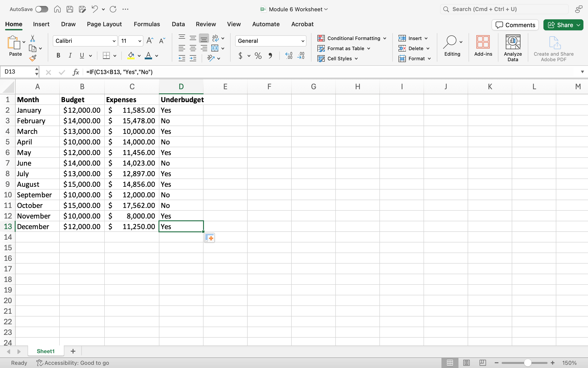
Task: Expand the formula bar with right arrow
Action: (582, 72)
